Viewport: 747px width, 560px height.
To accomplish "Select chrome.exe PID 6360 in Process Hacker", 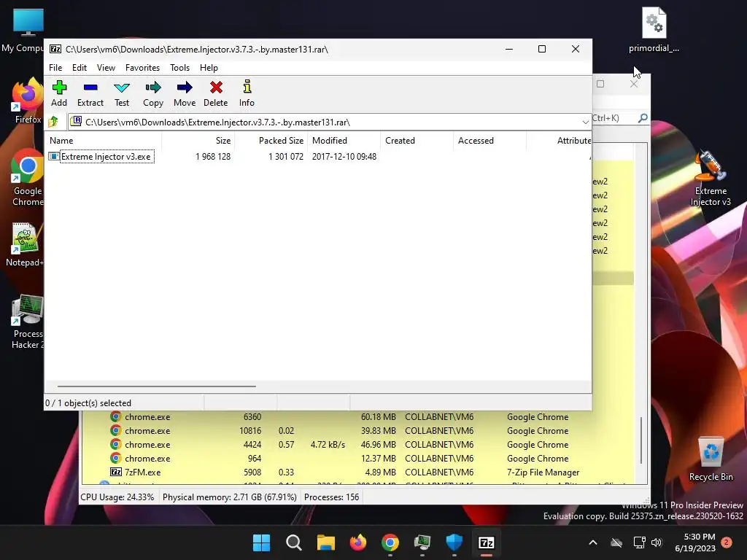I will coord(357,416).
